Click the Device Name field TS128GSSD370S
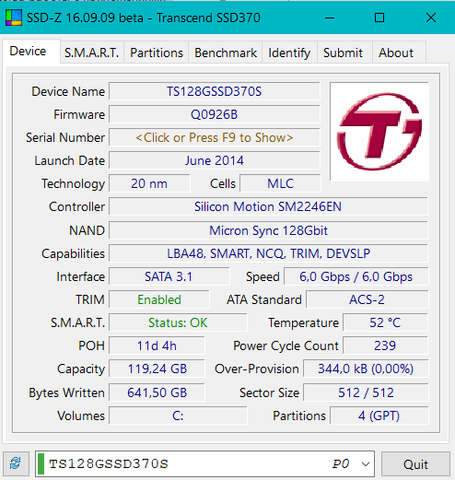 [214, 91]
